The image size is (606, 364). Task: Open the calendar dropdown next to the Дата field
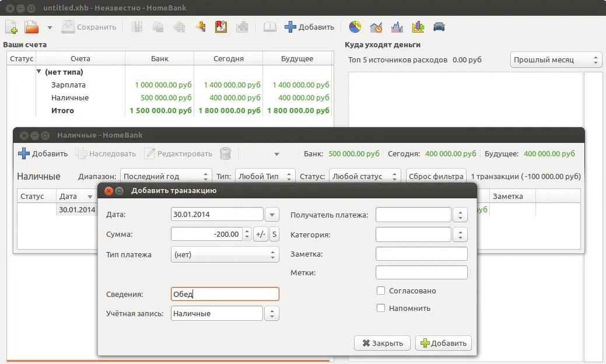[272, 215]
